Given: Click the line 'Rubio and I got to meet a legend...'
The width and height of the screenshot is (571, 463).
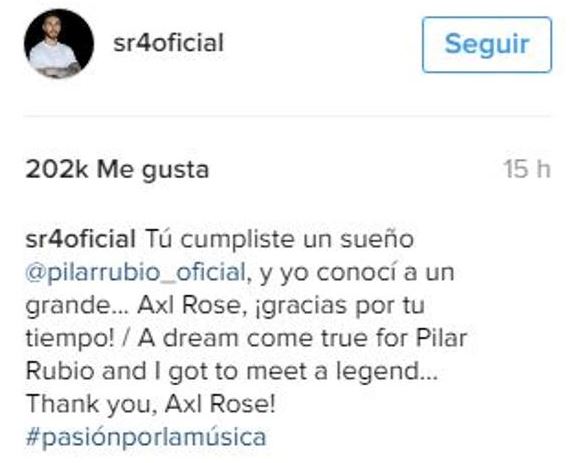Looking at the screenshot, I should [x=232, y=372].
